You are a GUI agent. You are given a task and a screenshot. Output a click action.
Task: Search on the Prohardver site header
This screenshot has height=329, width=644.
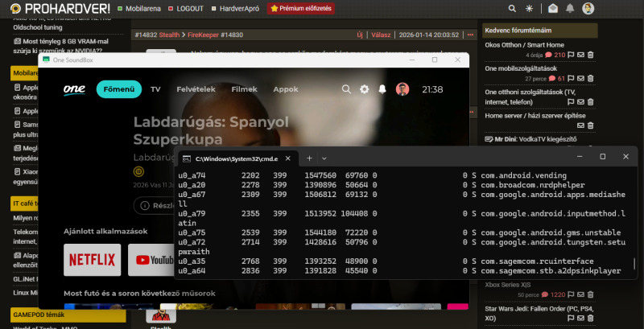(x=512, y=8)
